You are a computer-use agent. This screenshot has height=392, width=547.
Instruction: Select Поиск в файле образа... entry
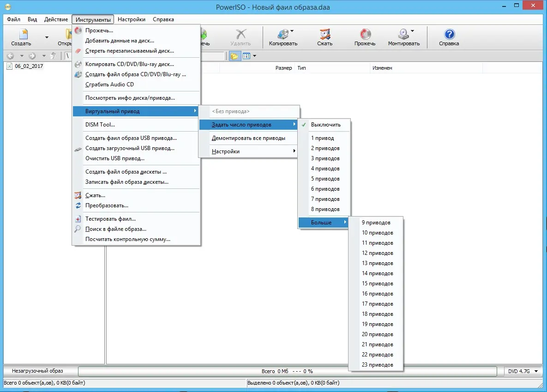(x=136, y=229)
